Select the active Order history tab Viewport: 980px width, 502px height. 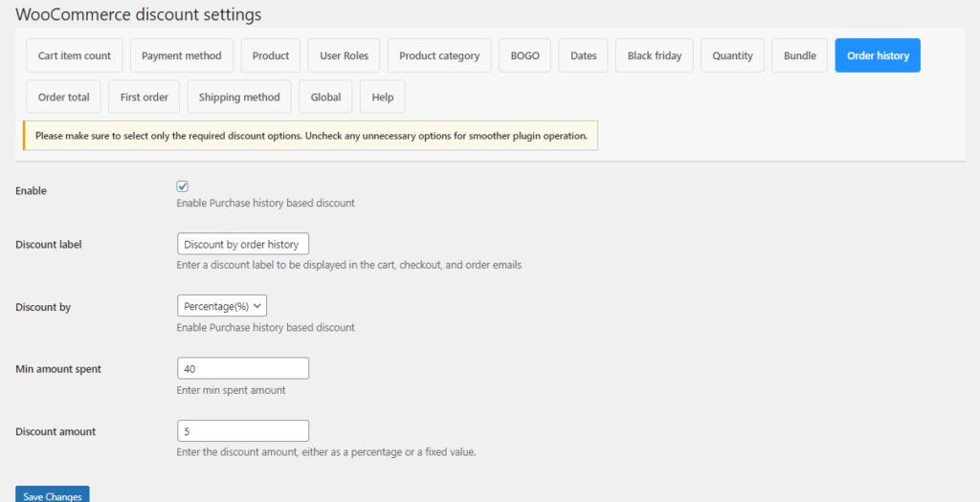pos(878,55)
